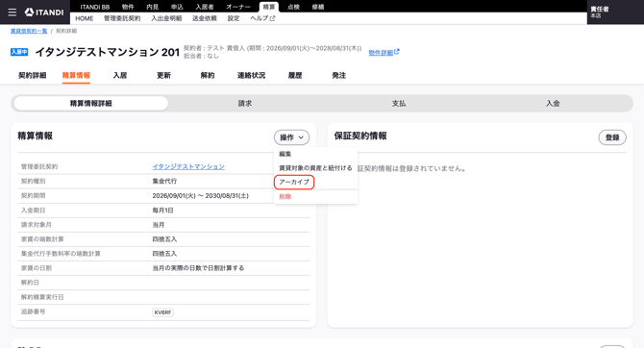Go to HOME in sub navigation
The image size is (644, 348).
pos(85,18)
